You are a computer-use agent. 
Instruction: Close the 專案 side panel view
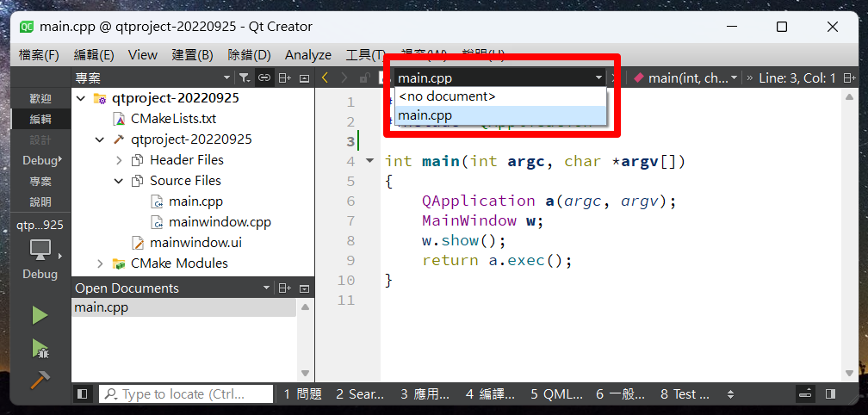[x=304, y=78]
